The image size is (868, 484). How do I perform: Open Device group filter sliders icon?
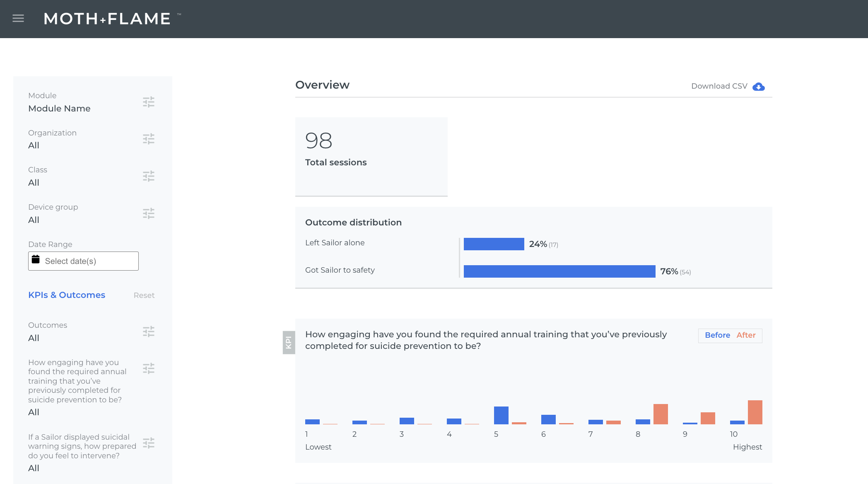pyautogui.click(x=149, y=213)
